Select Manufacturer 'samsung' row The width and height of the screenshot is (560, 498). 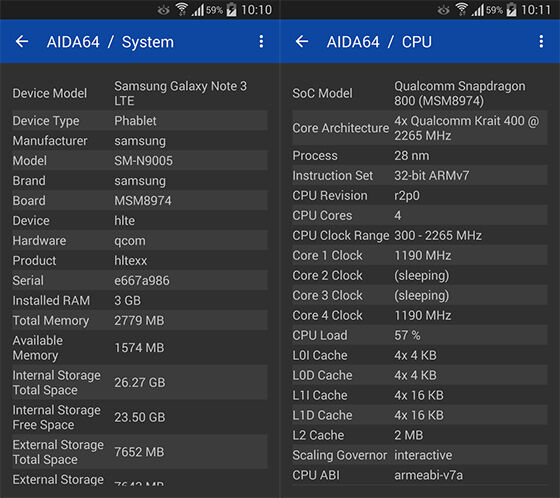click(x=140, y=141)
